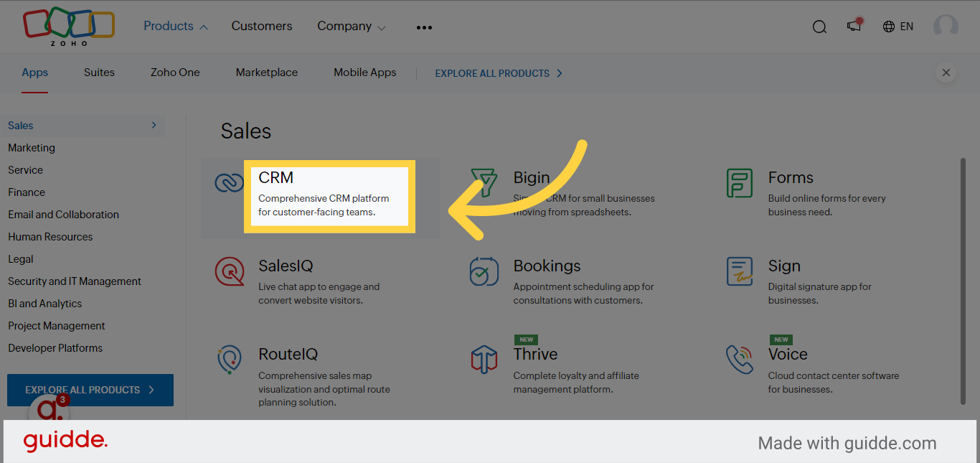
Task: Open the Bigin product link
Action: tap(532, 177)
